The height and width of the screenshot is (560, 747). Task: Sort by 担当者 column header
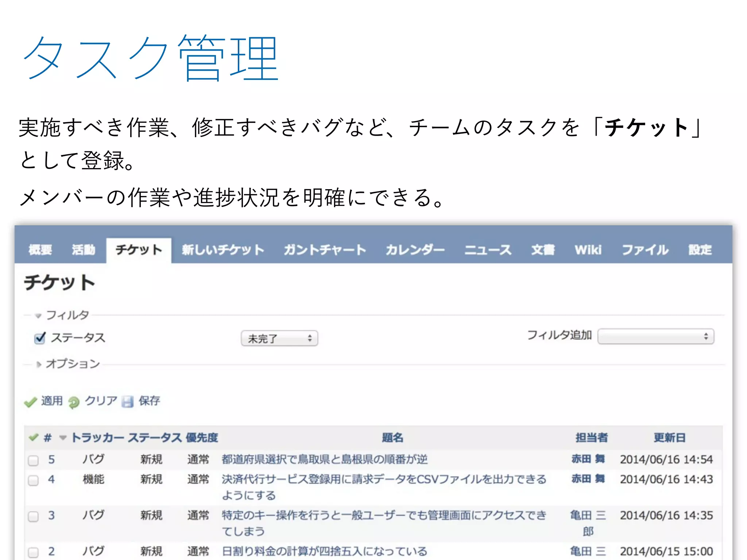[592, 437]
